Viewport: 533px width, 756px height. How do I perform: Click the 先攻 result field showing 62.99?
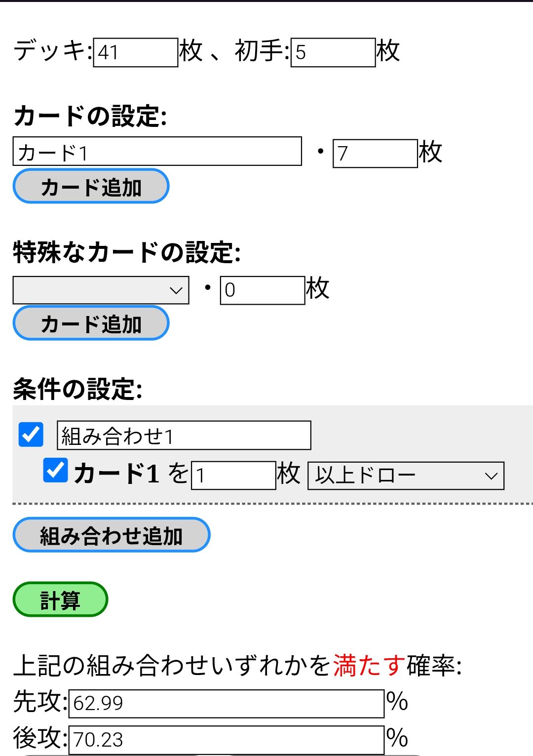coord(227,704)
